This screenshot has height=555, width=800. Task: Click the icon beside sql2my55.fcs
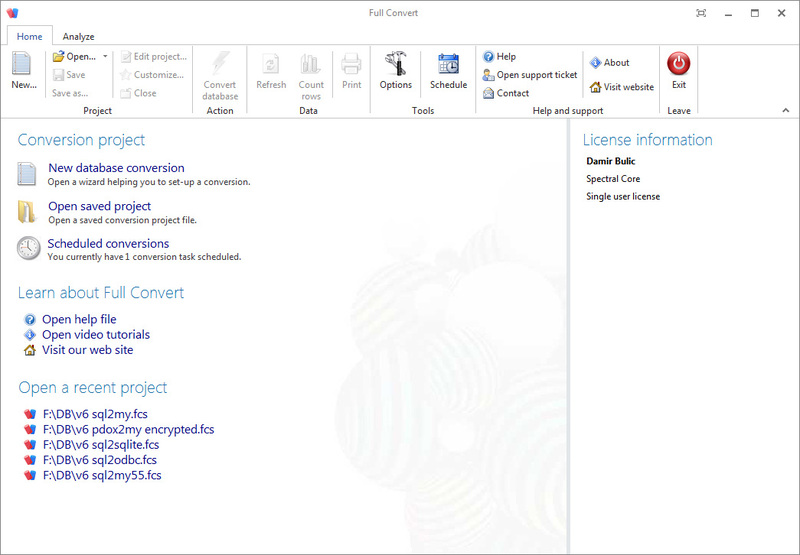click(x=30, y=475)
